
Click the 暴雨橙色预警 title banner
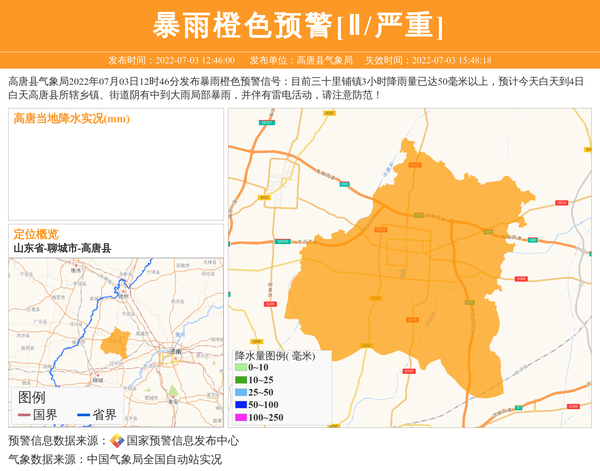click(x=299, y=25)
